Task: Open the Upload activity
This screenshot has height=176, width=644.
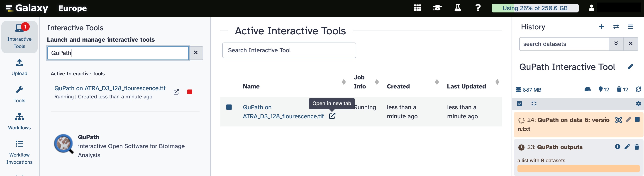Action: point(20,67)
